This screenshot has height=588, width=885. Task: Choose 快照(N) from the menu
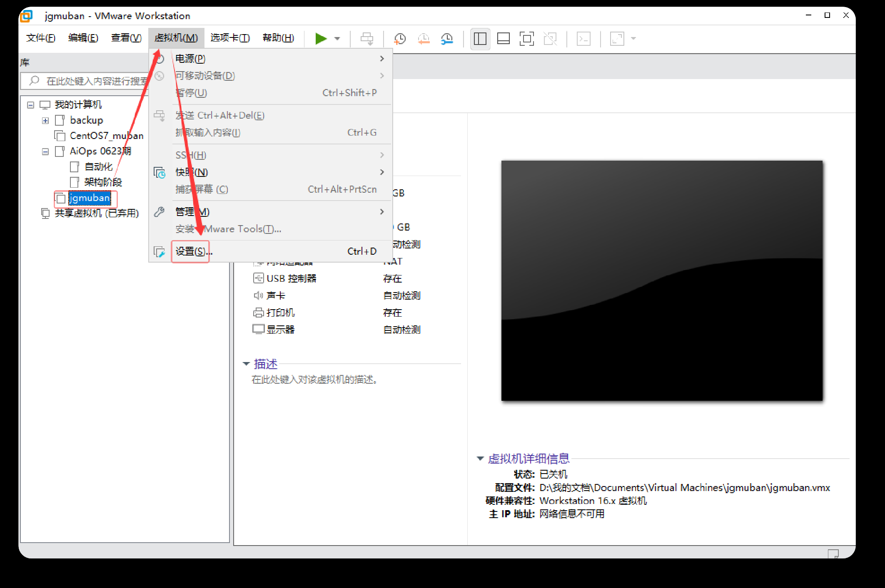coord(271,172)
